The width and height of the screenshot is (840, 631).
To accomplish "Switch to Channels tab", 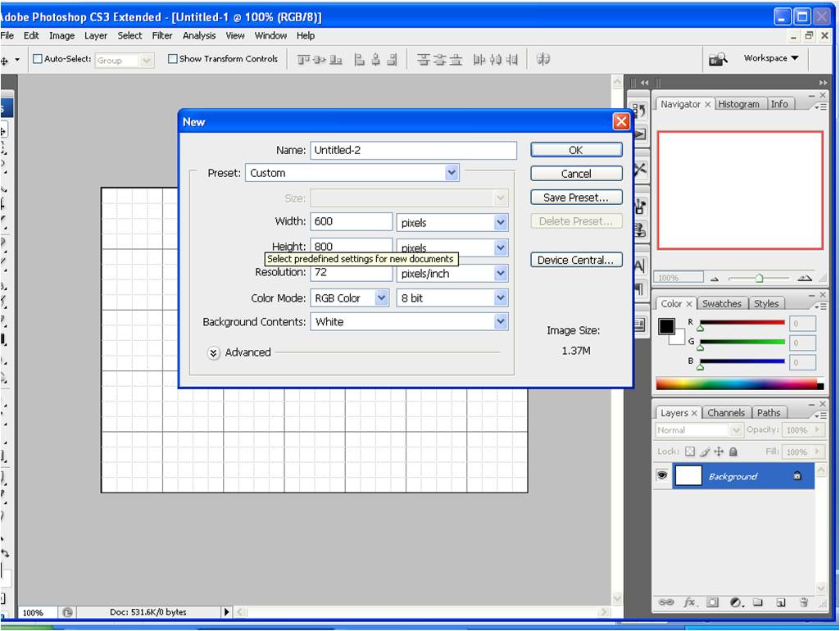I will click(x=725, y=412).
